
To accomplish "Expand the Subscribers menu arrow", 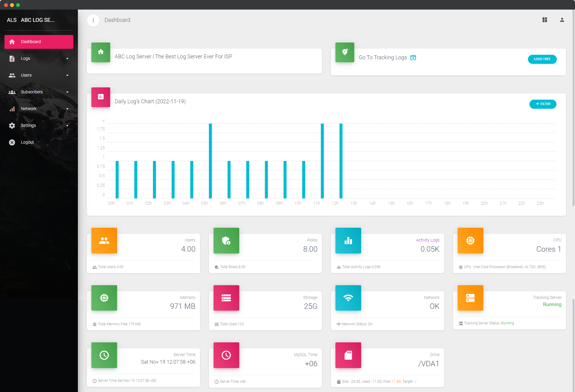I will pyautogui.click(x=67, y=92).
